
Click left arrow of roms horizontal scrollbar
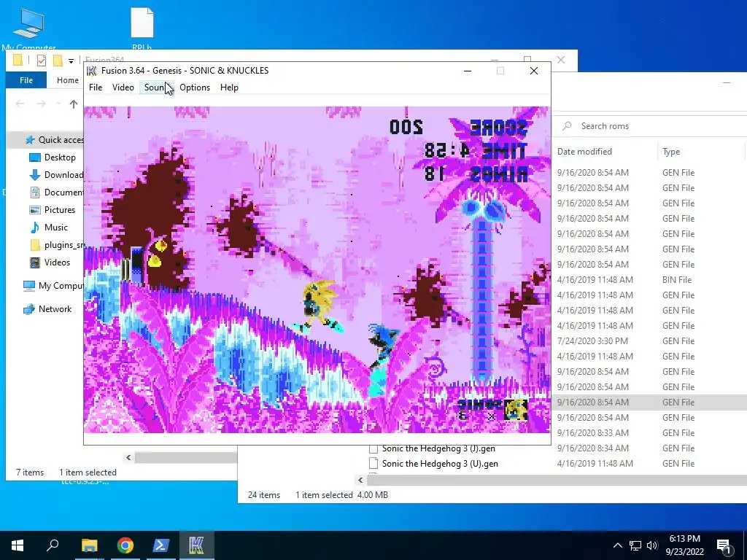click(x=360, y=480)
